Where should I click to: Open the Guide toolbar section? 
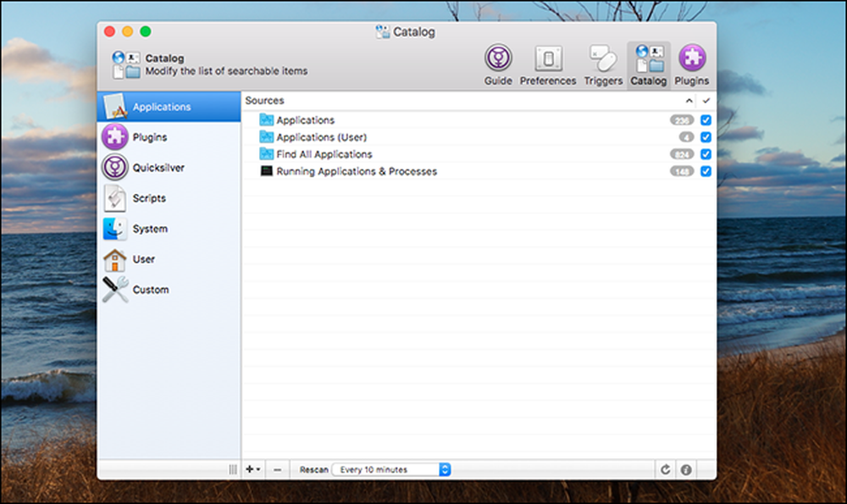tap(497, 65)
